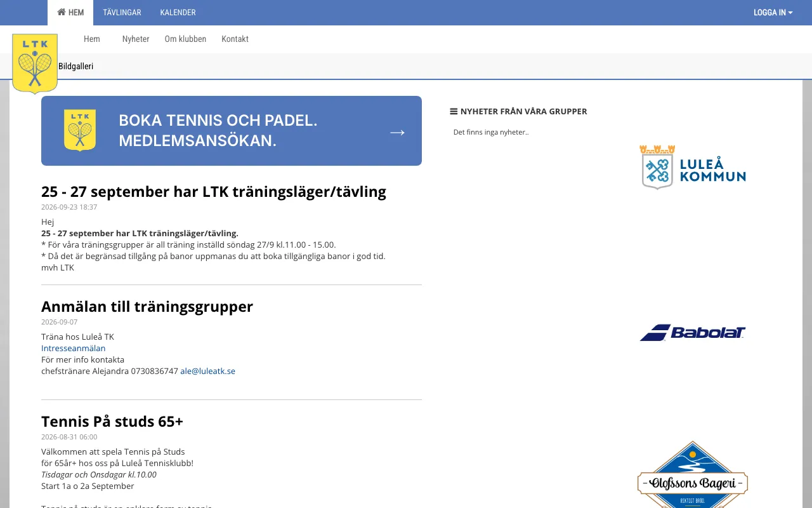Click the date 2026-09-07
The width and height of the screenshot is (812, 508).
[59, 322]
